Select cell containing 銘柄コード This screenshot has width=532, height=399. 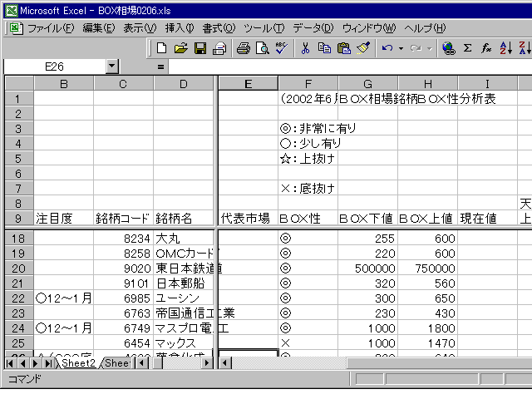124,218
